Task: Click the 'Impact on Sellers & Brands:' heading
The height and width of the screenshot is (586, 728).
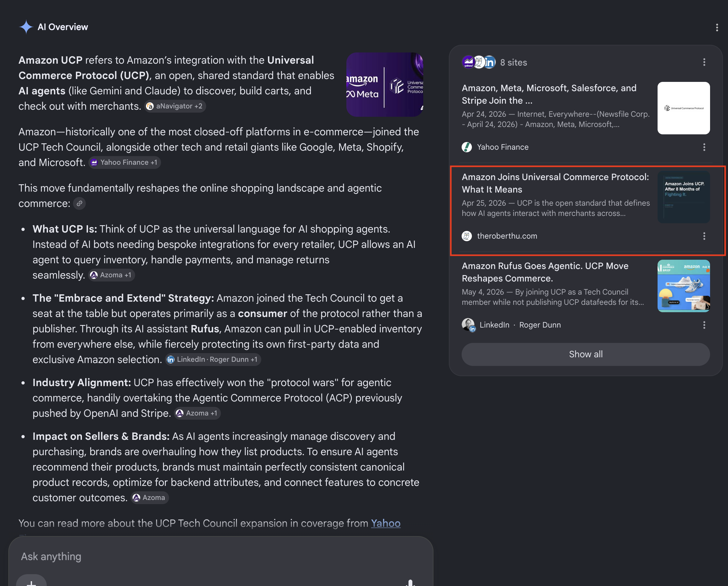Action: 101,437
